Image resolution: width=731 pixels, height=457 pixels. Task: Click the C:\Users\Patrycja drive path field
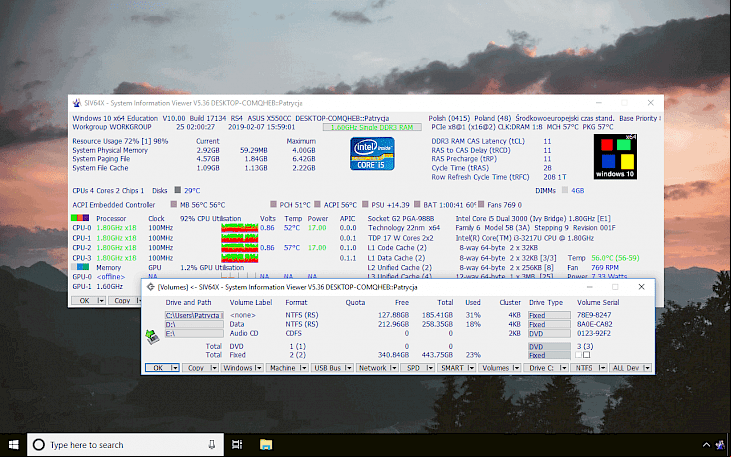click(x=194, y=315)
